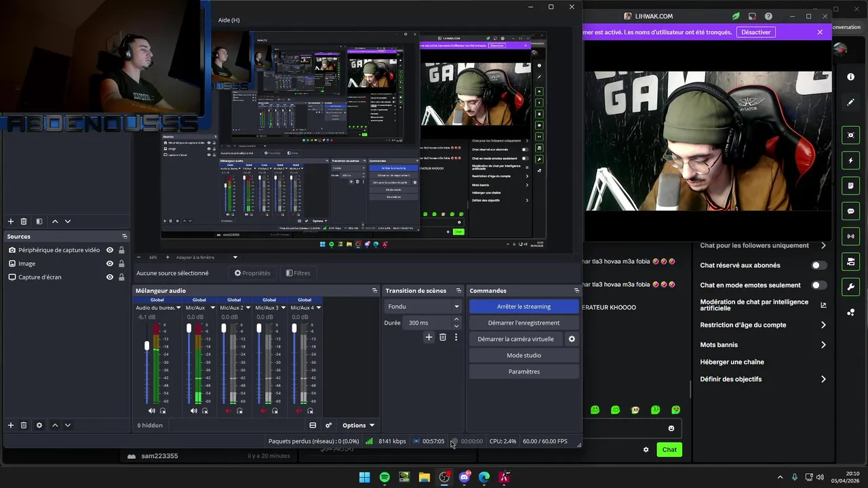Hide the Image source
The width and height of the screenshot is (868, 488).
point(109,264)
